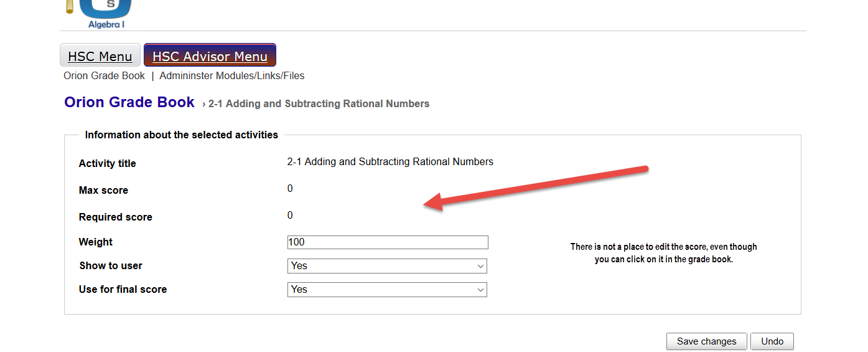Screen dimensions: 868x352
Task: Open Admininster Modules/Links/Files link
Action: coord(232,76)
